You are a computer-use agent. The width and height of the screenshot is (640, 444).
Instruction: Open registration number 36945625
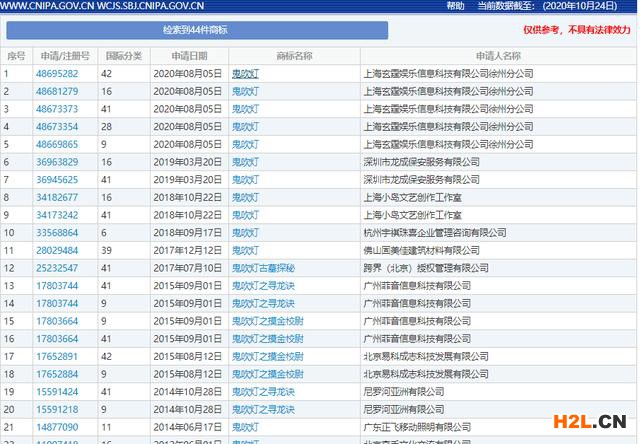[57, 180]
